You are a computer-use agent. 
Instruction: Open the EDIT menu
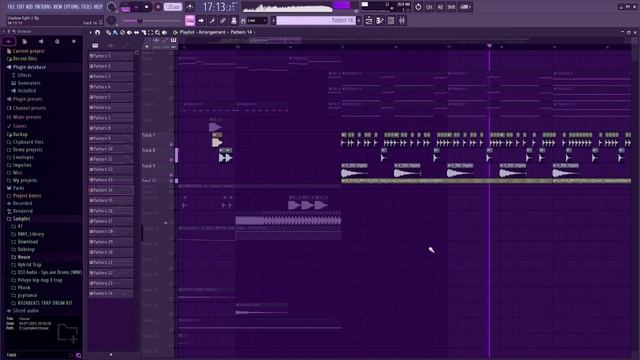coord(20,7)
